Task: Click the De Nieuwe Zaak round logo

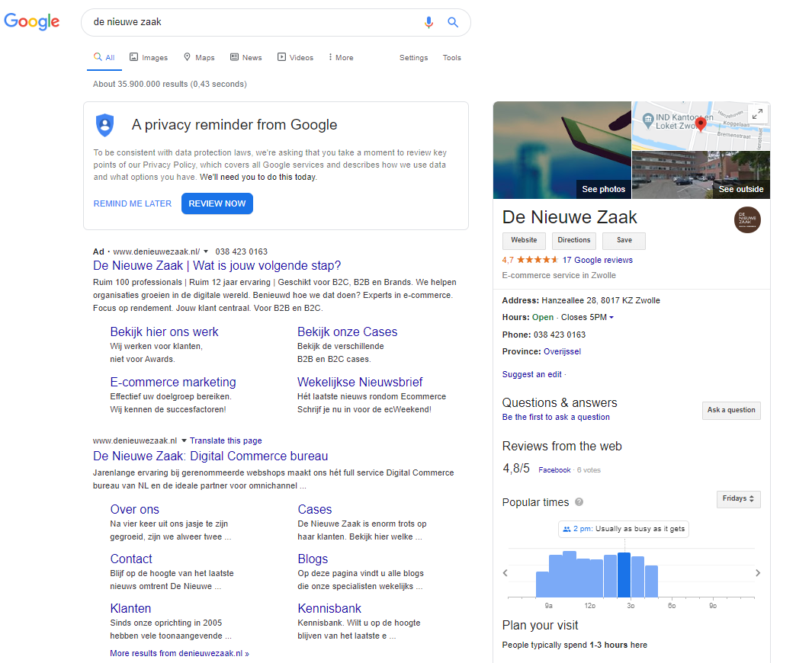Action: point(746,220)
